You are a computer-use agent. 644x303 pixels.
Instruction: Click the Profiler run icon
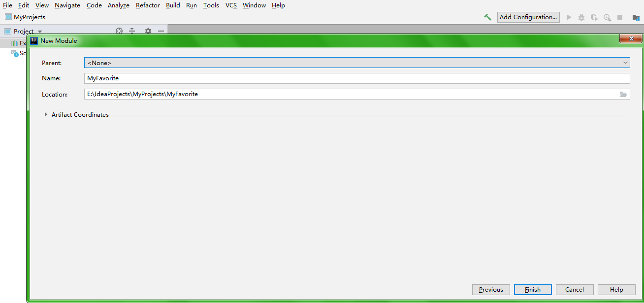pos(607,17)
